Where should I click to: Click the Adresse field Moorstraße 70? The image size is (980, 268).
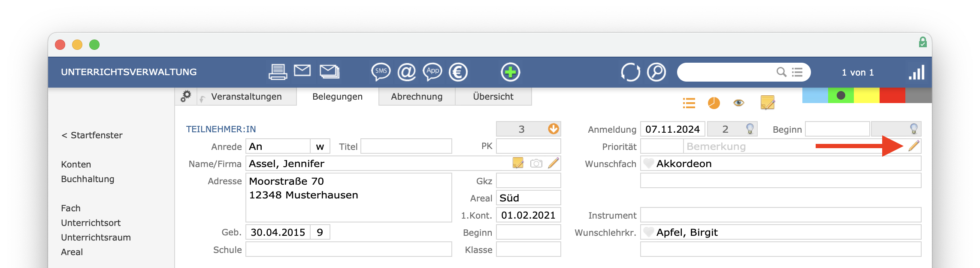click(349, 198)
